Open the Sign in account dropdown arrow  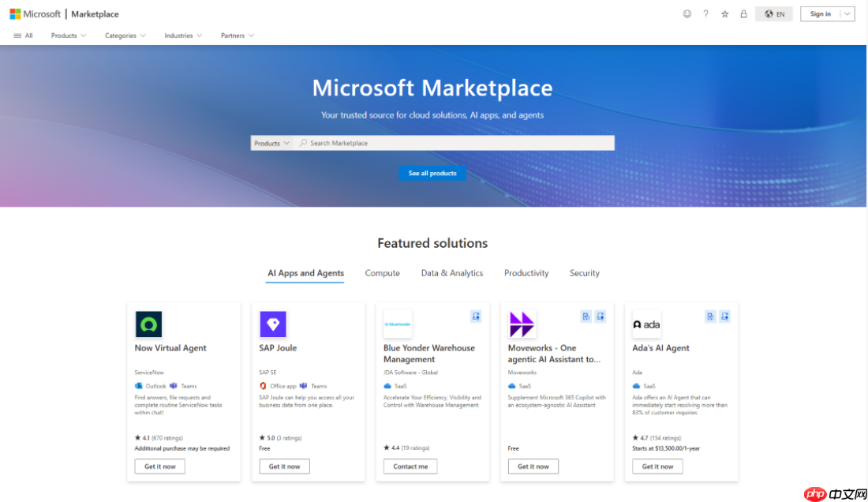click(x=846, y=13)
